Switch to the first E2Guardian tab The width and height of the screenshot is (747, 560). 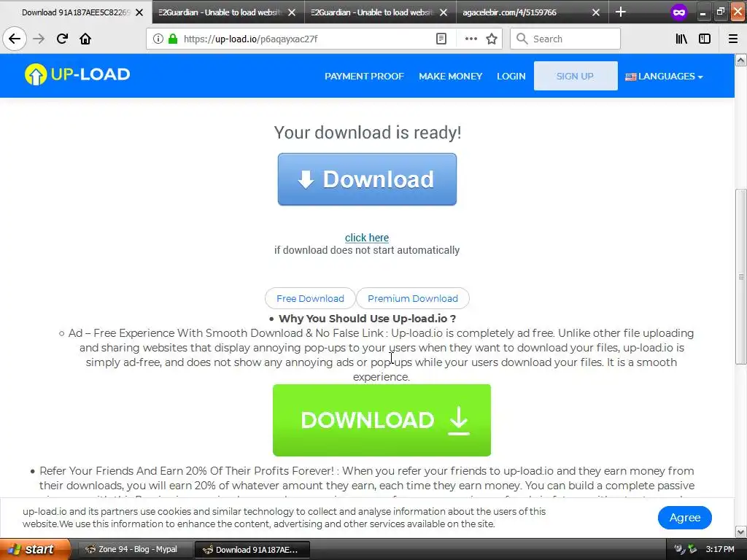[x=228, y=12]
